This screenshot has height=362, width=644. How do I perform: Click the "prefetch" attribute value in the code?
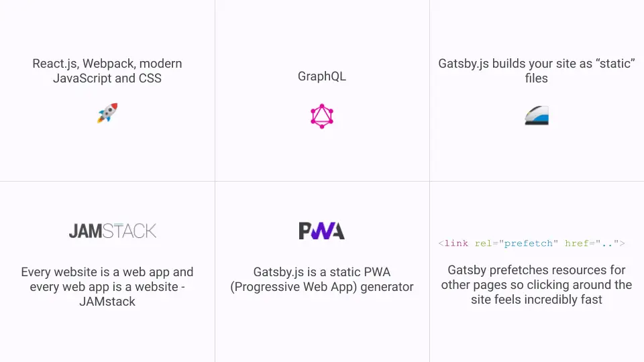pyautogui.click(x=530, y=243)
